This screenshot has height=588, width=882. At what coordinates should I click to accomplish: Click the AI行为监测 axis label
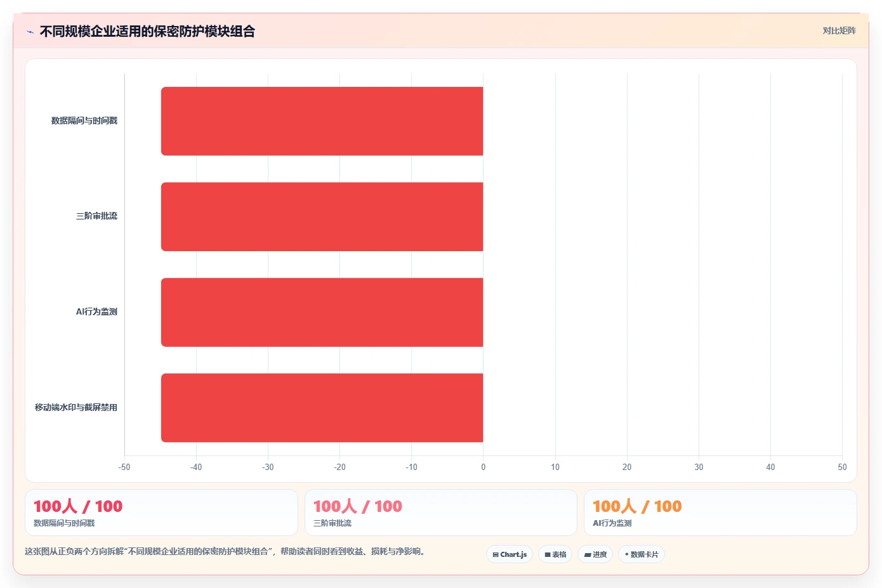(96, 311)
